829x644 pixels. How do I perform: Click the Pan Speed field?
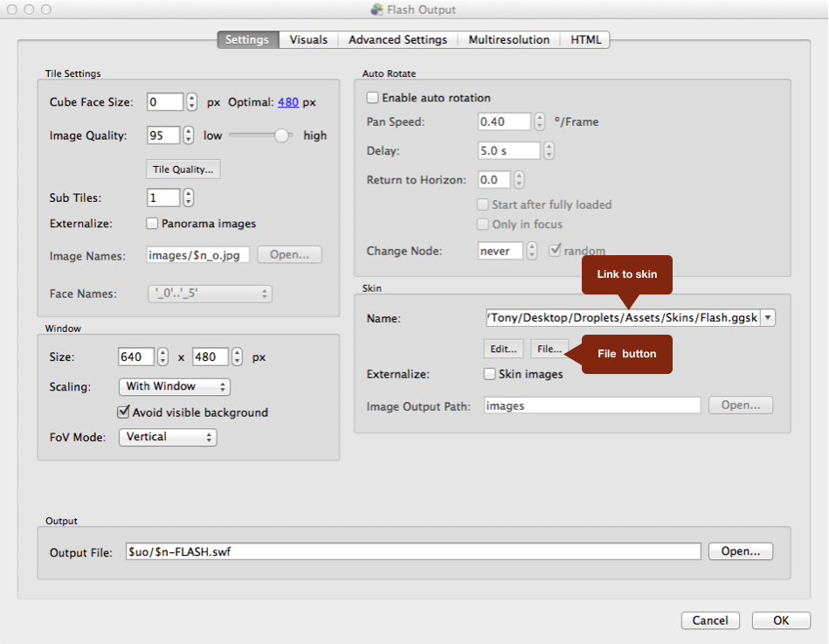pos(504,121)
